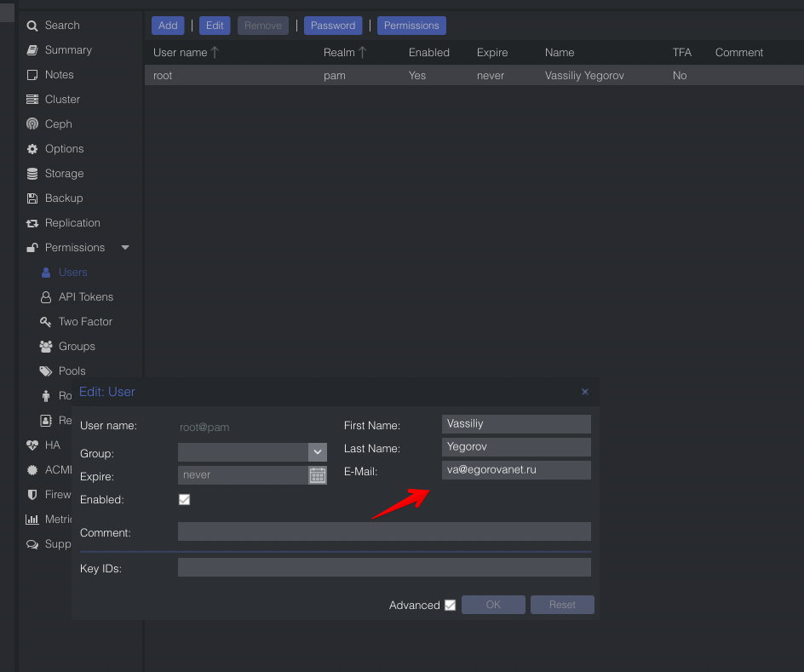Go to the Summary section label
The height and width of the screenshot is (672, 804).
coord(68,49)
